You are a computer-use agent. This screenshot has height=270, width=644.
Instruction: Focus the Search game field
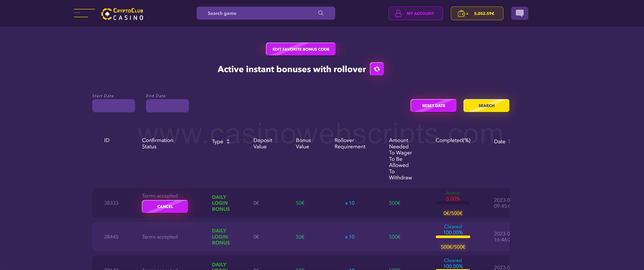click(x=266, y=13)
